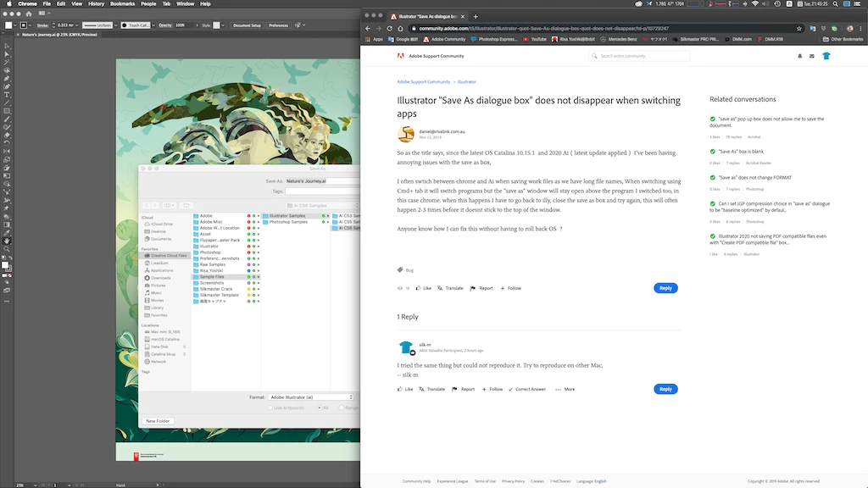Click the Search entire community field
This screenshot has width=868, height=488.
[639, 56]
